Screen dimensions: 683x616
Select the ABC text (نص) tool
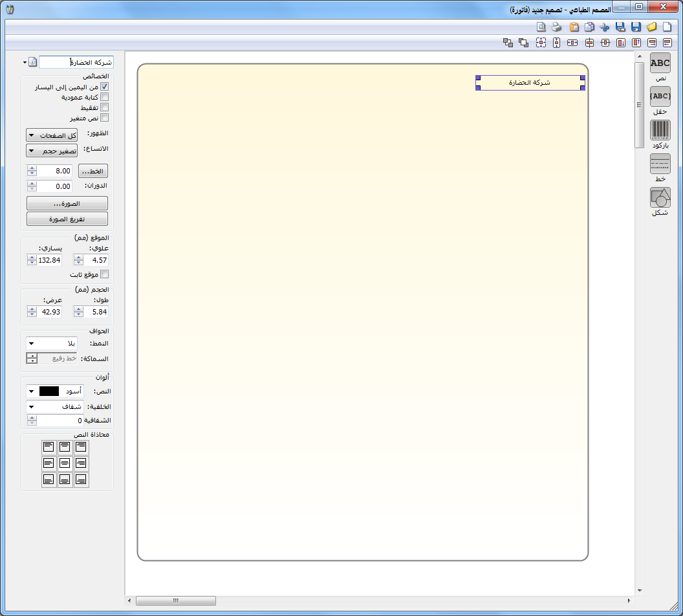pyautogui.click(x=660, y=63)
